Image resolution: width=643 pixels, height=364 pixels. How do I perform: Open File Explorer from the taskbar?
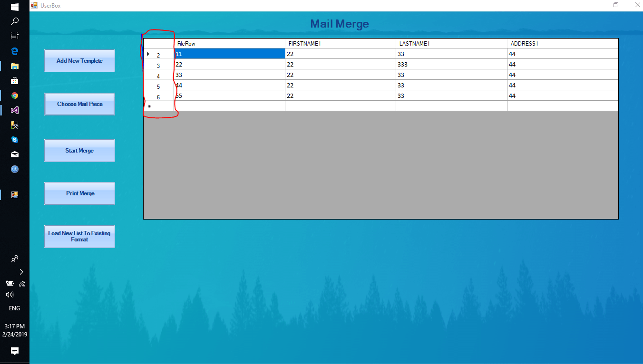point(15,66)
